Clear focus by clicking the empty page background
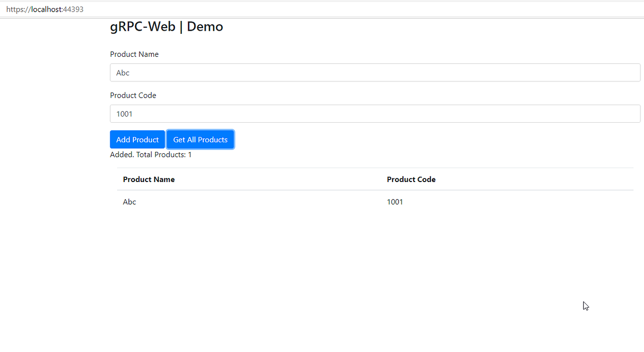This screenshot has width=644, height=352. coord(352,277)
